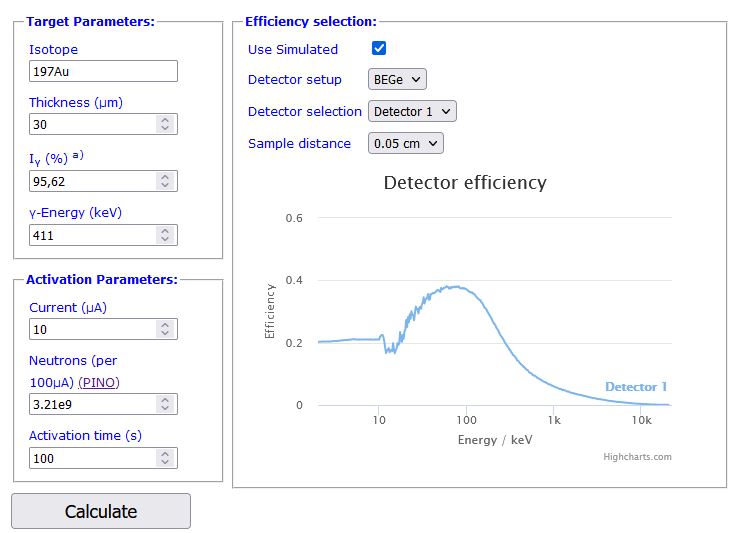Click the Current spinner arrows
This screenshot has height=533, width=741.
[x=165, y=329]
